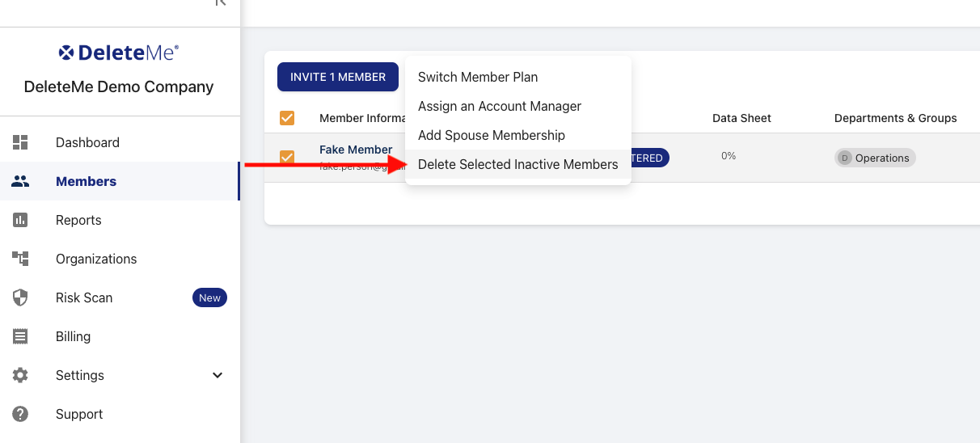
Task: Click the Operations department tag
Action: point(875,158)
